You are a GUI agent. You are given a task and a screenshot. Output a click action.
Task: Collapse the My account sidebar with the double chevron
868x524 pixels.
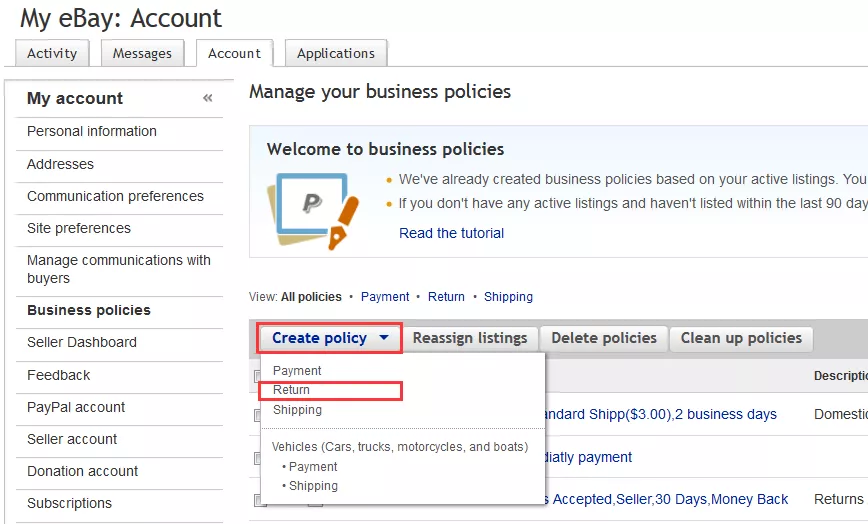click(x=208, y=98)
